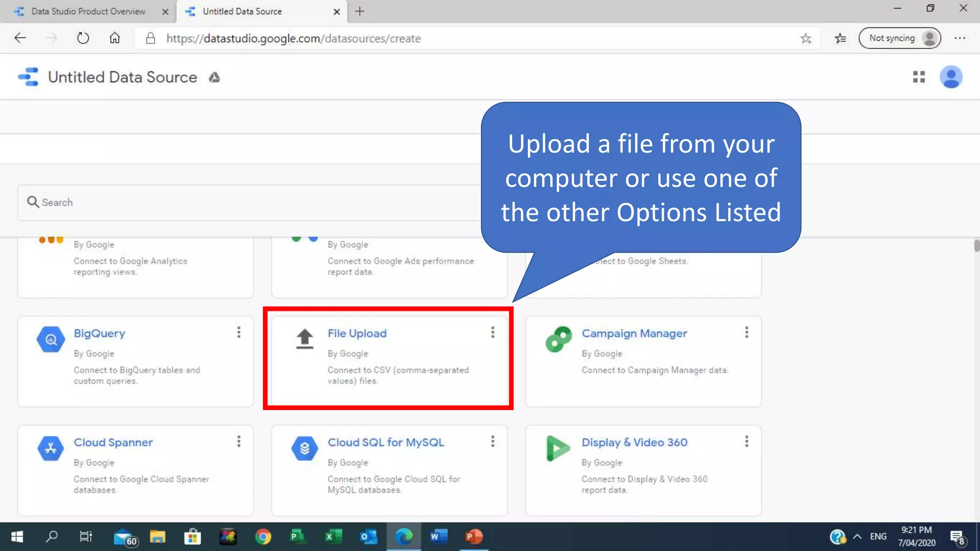
Task: Launch Google Chrome from the taskbar
Action: (x=263, y=537)
